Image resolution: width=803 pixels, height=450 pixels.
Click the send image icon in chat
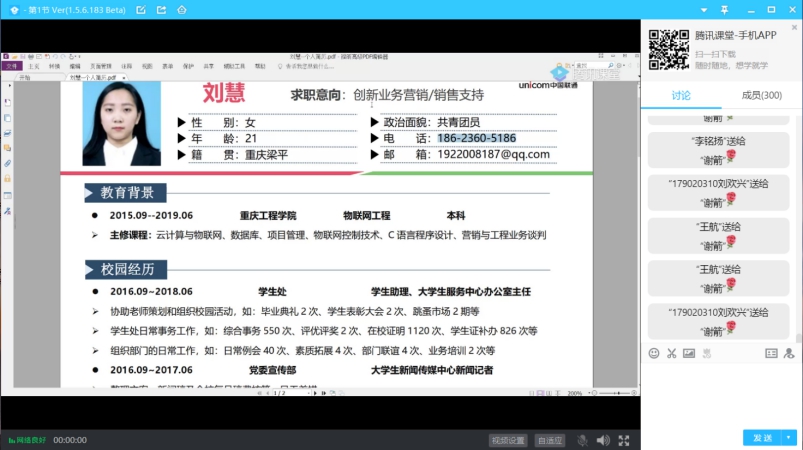point(689,353)
